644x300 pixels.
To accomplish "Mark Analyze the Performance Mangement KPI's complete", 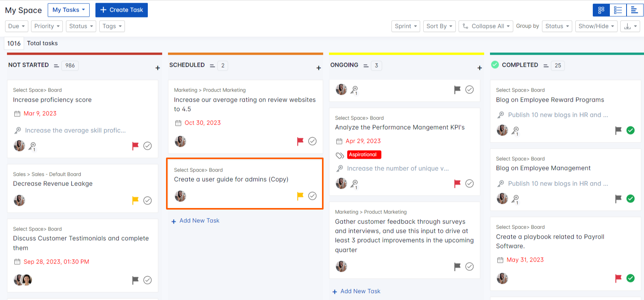I will [x=469, y=184].
